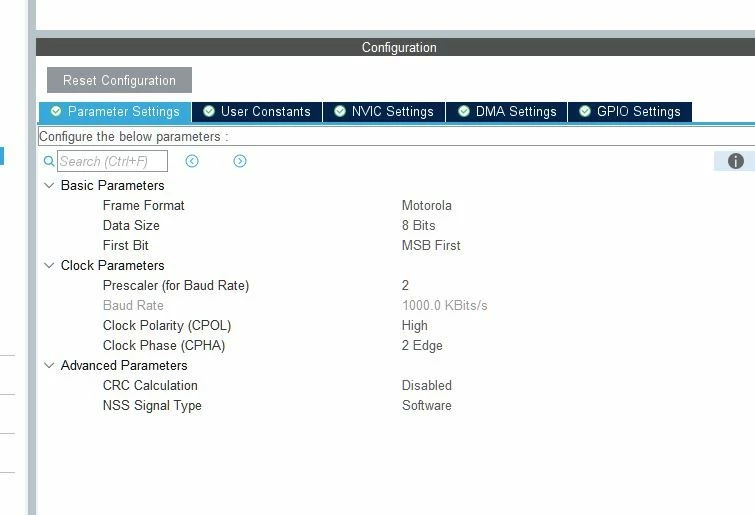Collapse the Clock Parameters section
This screenshot has width=755, height=515.
[x=49, y=265]
